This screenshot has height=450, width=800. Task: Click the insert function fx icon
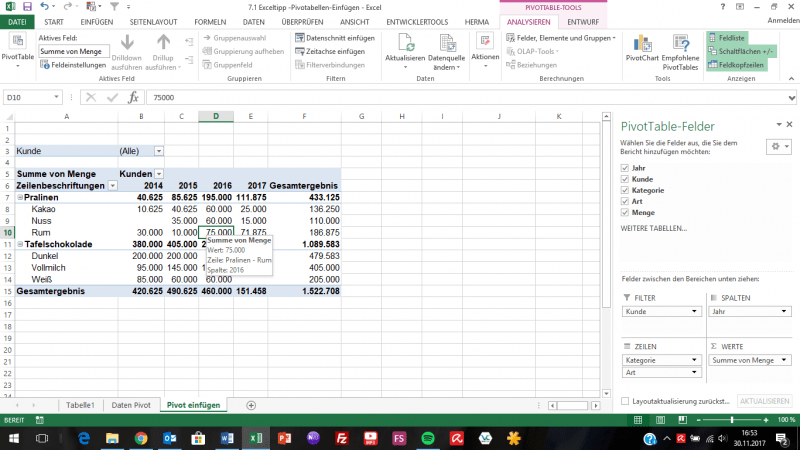[x=133, y=97]
